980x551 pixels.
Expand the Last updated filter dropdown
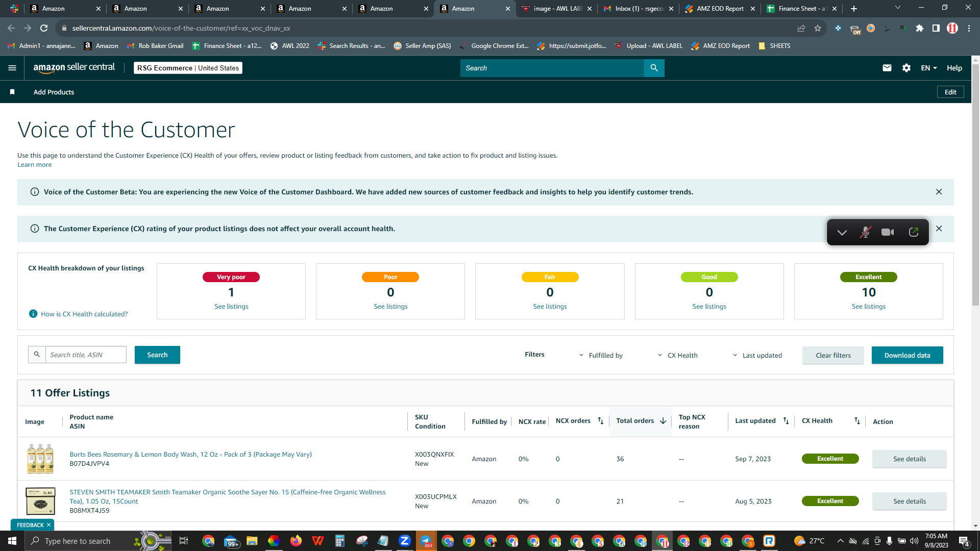point(757,355)
